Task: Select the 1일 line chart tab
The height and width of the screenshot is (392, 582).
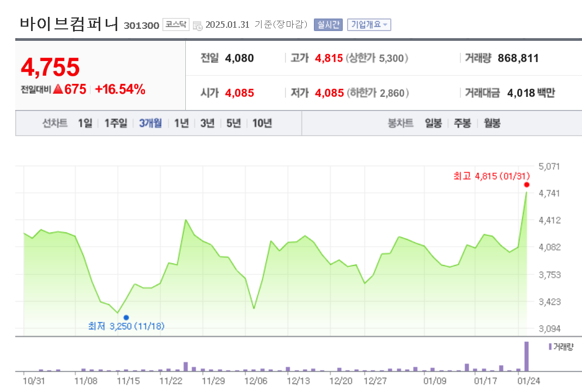Action: 85,123
